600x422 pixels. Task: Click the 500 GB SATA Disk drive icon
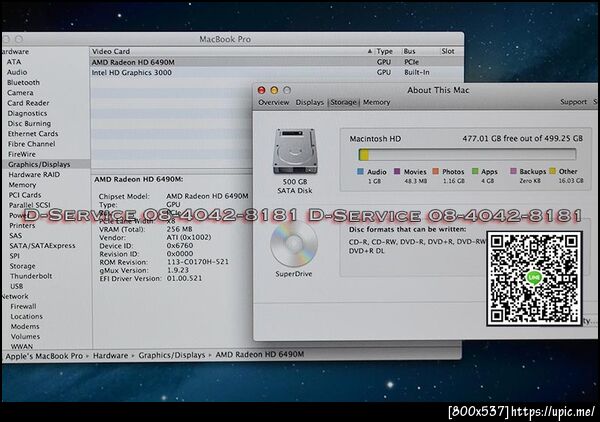click(295, 151)
